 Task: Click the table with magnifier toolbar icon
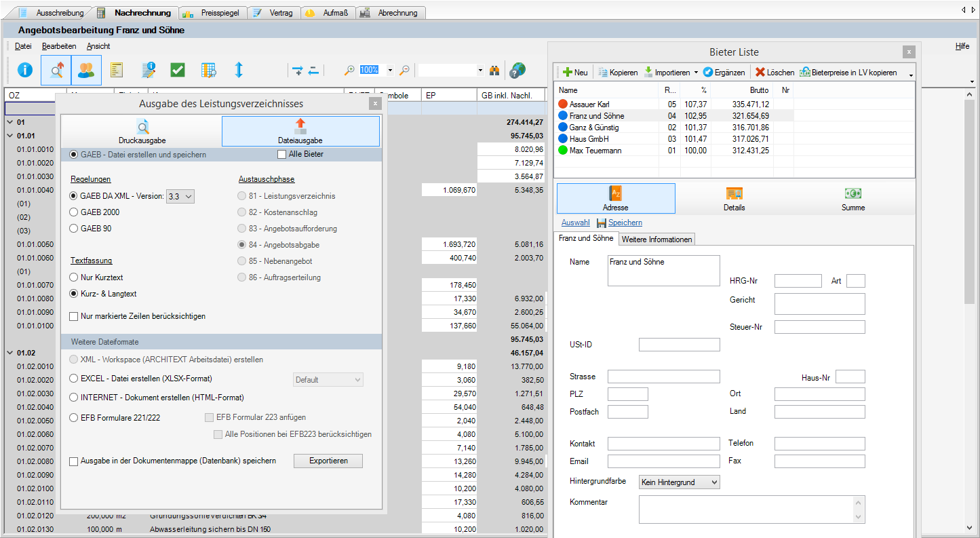point(208,70)
